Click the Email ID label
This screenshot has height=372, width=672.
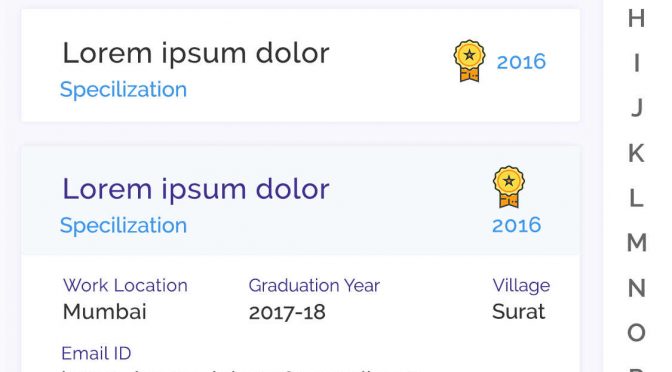pos(96,354)
